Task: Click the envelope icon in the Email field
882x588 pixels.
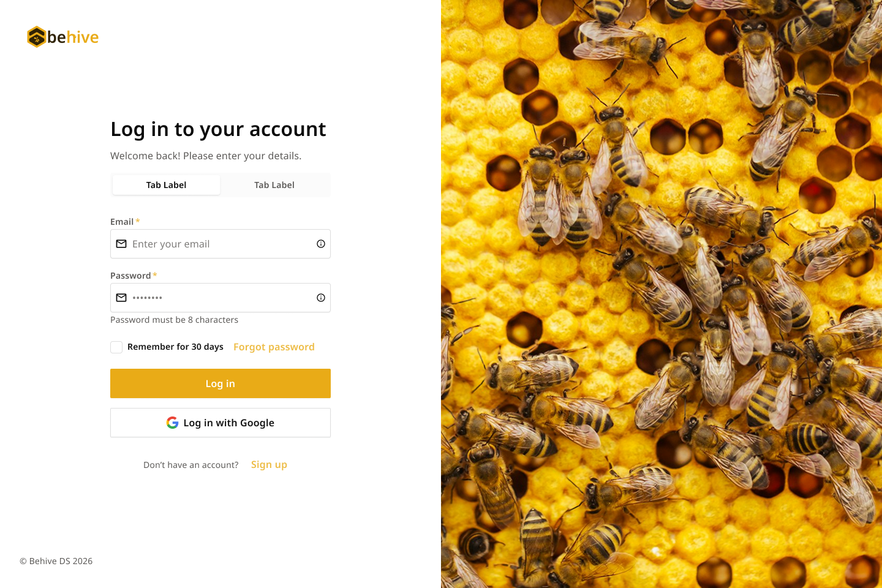Action: pyautogui.click(x=121, y=244)
